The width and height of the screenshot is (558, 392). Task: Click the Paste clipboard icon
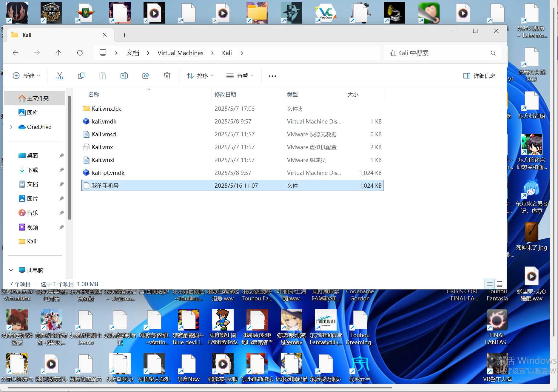[x=103, y=76]
